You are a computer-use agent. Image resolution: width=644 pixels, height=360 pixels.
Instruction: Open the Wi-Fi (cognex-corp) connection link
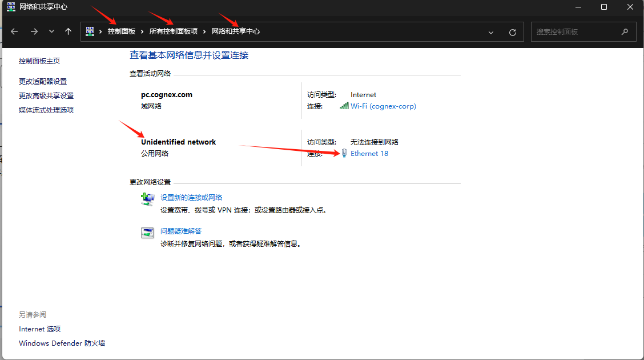pos(383,106)
